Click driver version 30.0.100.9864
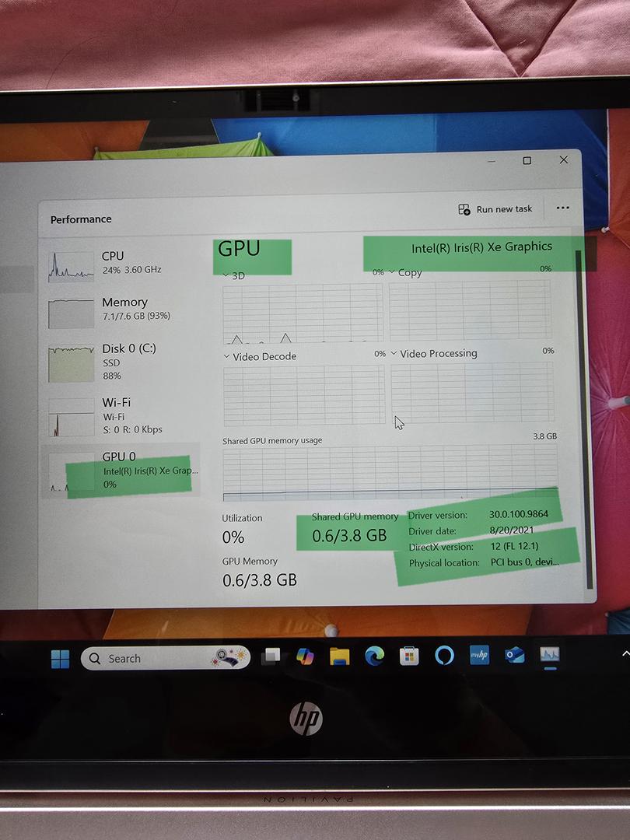This screenshot has width=630, height=840. point(519,514)
